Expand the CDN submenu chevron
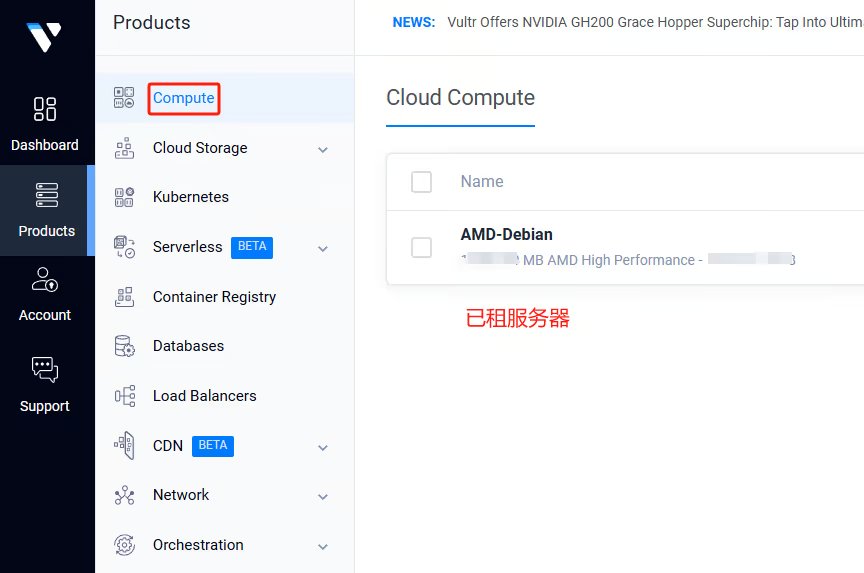 [x=323, y=447]
